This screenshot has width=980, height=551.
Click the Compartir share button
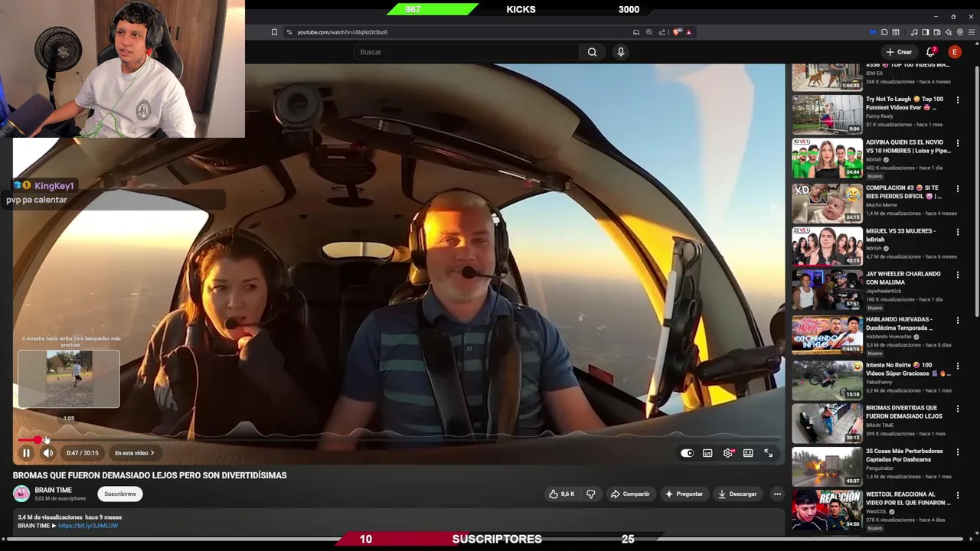click(630, 494)
